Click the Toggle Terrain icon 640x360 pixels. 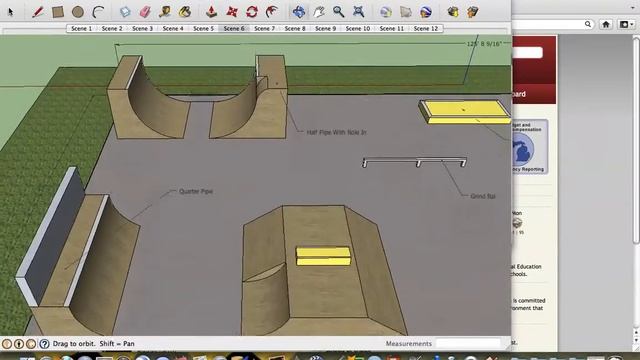[406, 12]
